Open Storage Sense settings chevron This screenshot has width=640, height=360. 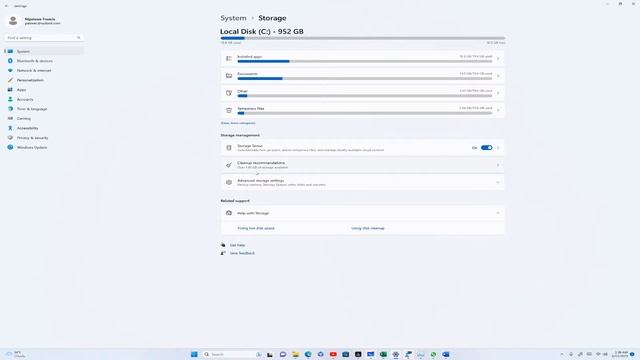tap(498, 148)
